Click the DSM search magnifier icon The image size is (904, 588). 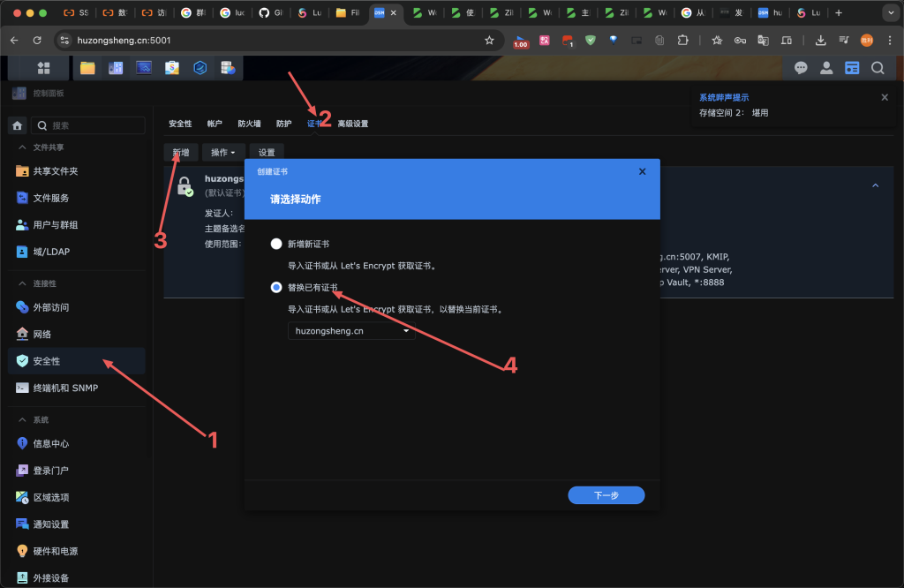[x=878, y=68]
